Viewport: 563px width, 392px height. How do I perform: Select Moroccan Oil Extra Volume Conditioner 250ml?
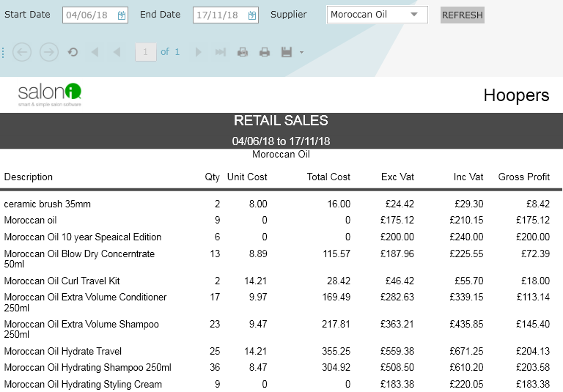(x=86, y=303)
